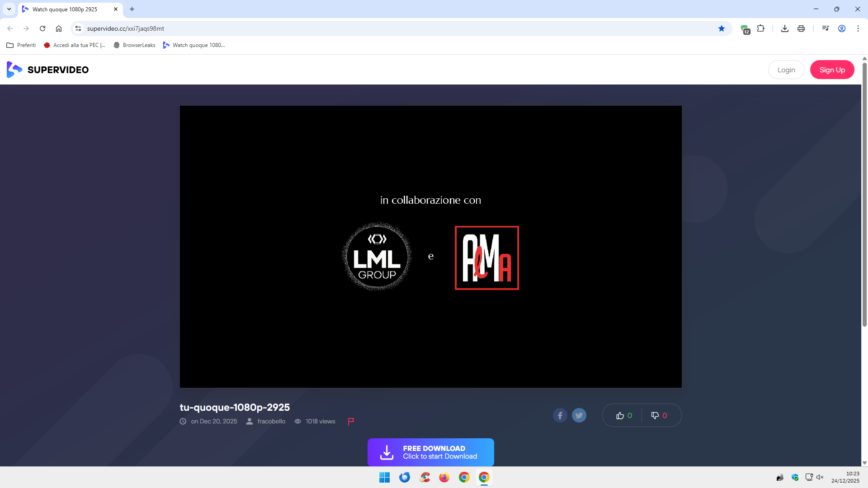Open the Preferiti bookmarks folder
Screen dimensions: 868x488
[21, 45]
